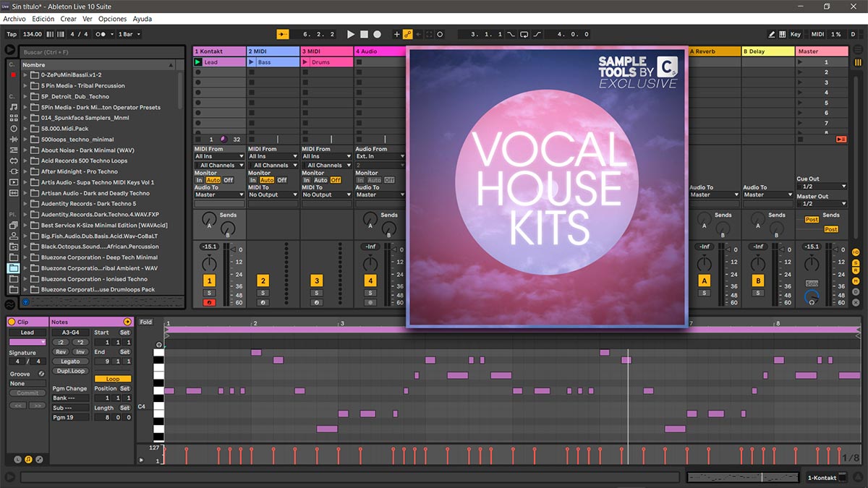The height and width of the screenshot is (488, 868).
Task: Toggle the track 2 activator button
Action: coord(263,281)
